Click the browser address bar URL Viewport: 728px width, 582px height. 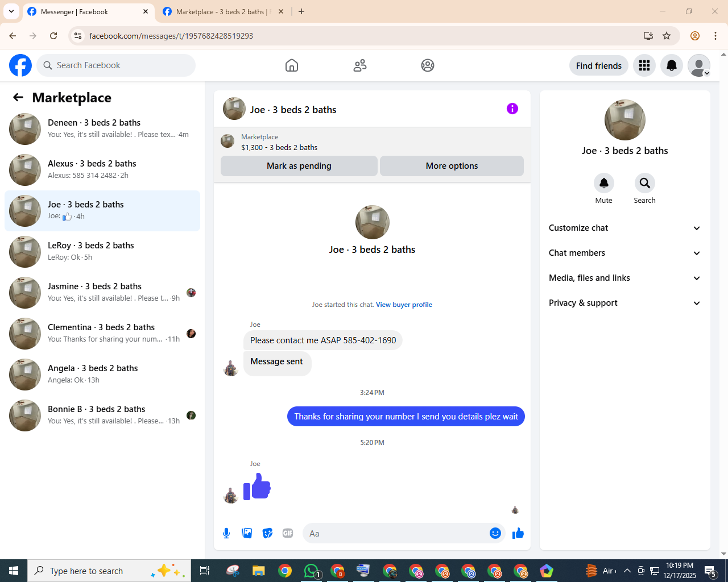(x=171, y=36)
